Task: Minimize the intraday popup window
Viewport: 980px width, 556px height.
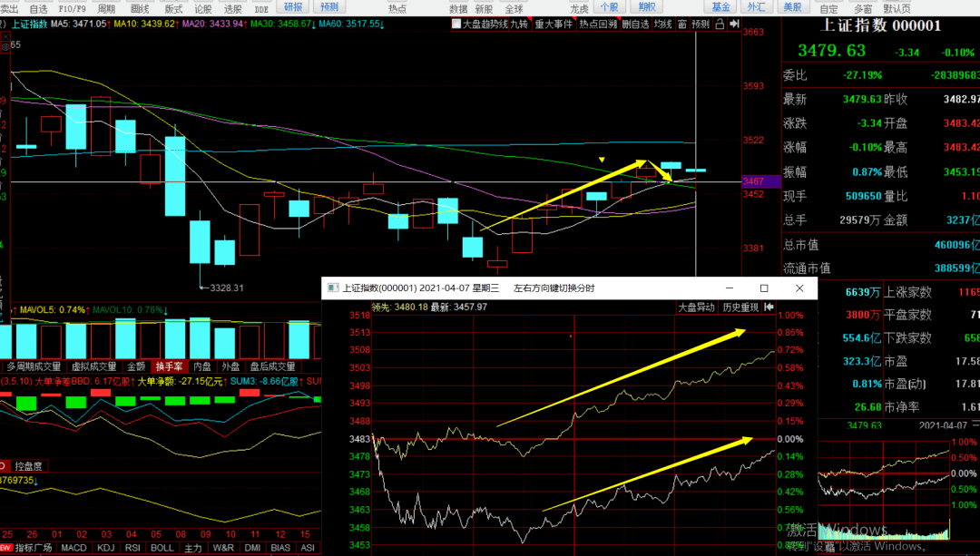Action: [729, 288]
